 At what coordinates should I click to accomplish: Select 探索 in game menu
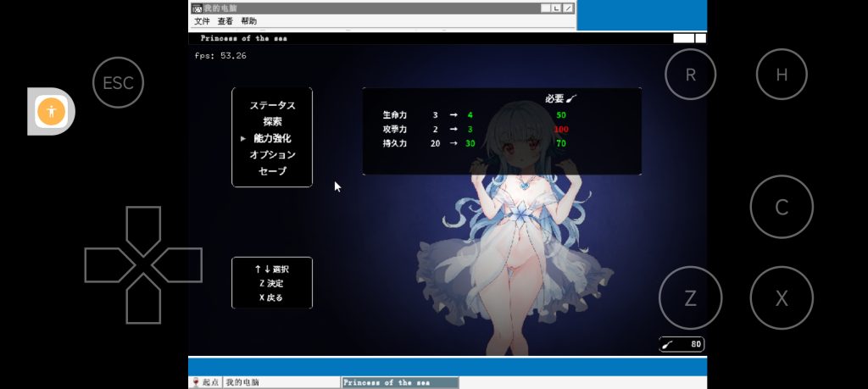[x=272, y=122]
